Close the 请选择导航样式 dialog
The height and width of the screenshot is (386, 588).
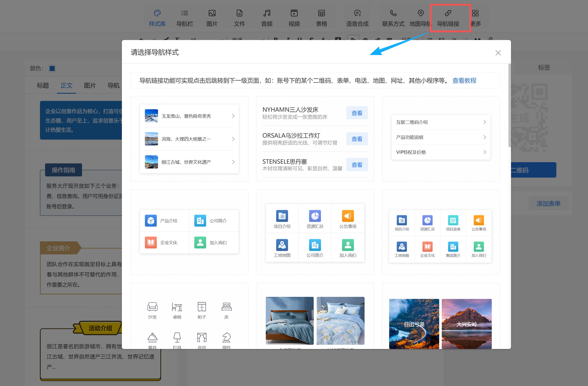click(x=498, y=53)
